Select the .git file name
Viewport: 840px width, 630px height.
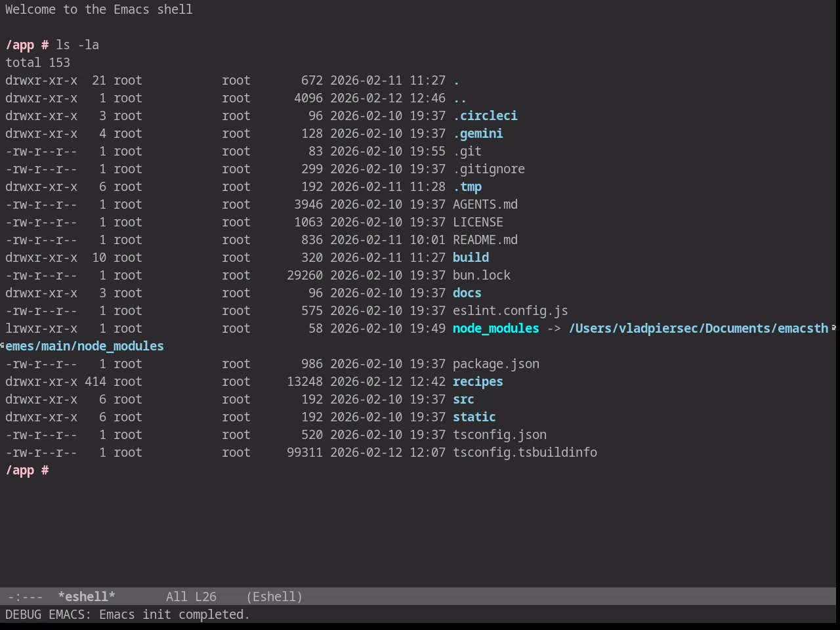coord(467,151)
